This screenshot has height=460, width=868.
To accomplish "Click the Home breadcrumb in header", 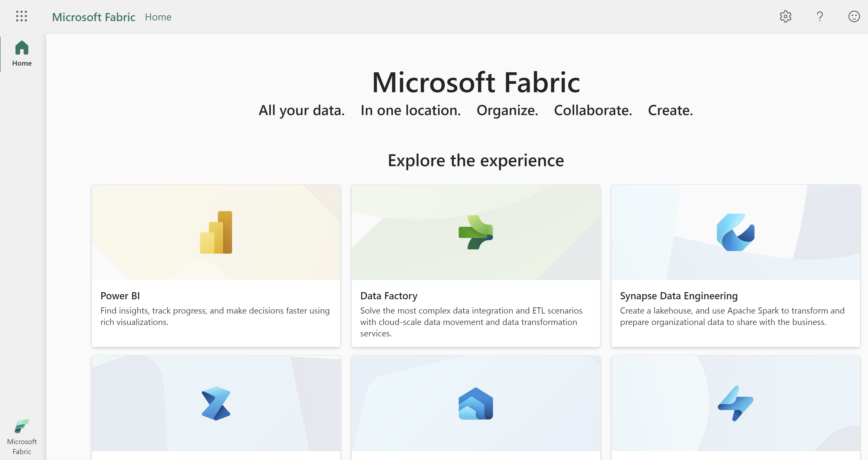I will [x=158, y=17].
